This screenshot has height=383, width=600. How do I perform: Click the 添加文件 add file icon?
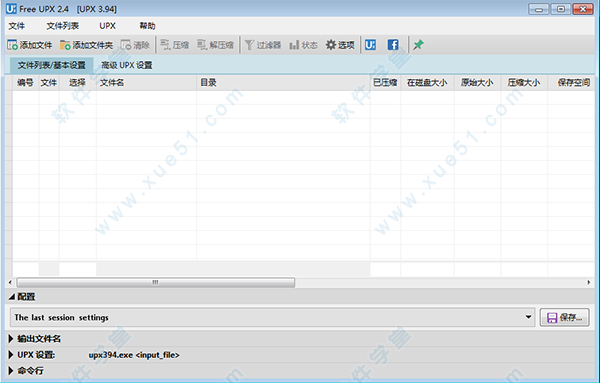(13, 45)
